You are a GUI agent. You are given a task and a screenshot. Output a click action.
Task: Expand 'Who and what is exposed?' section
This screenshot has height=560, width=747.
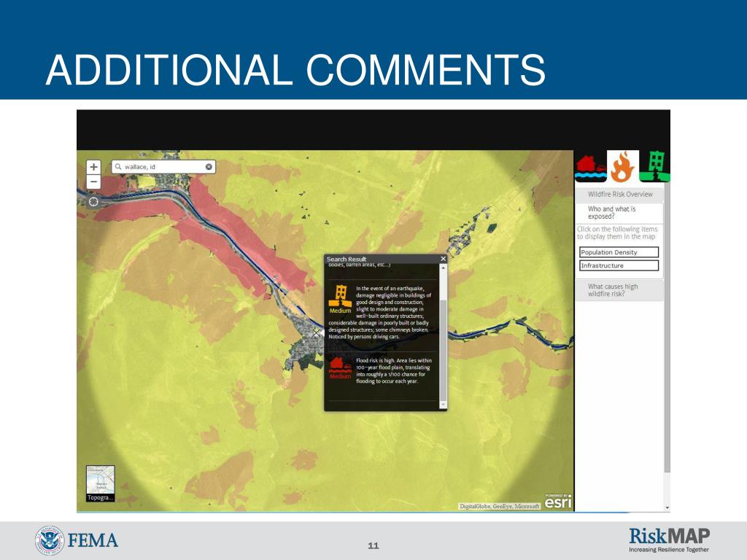point(619,213)
